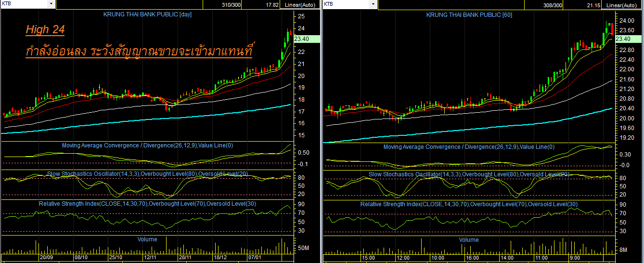Image resolution: width=644 pixels, height=263 pixels.
Task: Select Relative Strength Index label on 60-minute chart
Action: pyautogui.click(x=469, y=204)
